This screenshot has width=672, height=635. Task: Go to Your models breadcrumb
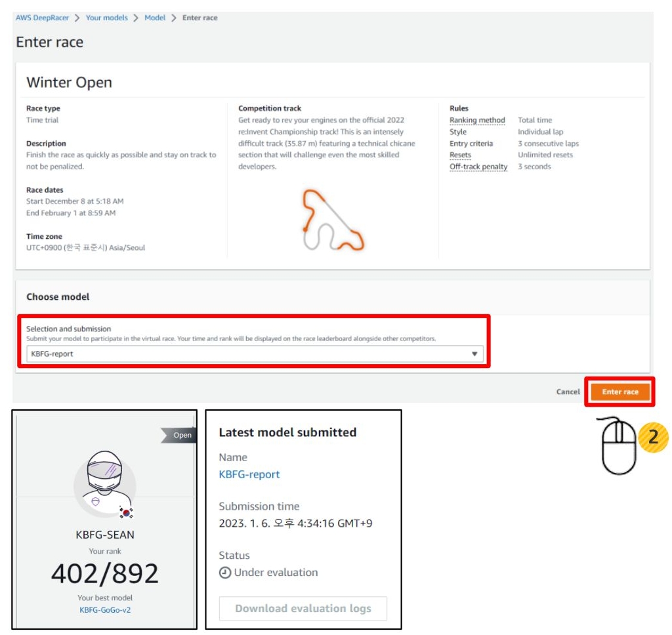106,18
